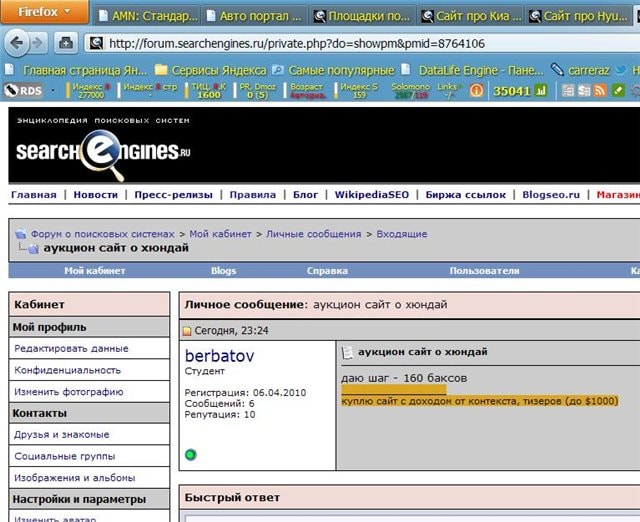Open Друзья и знакомые in Кабинет sidebar
This screenshot has height=522, width=640.
pyautogui.click(x=62, y=435)
